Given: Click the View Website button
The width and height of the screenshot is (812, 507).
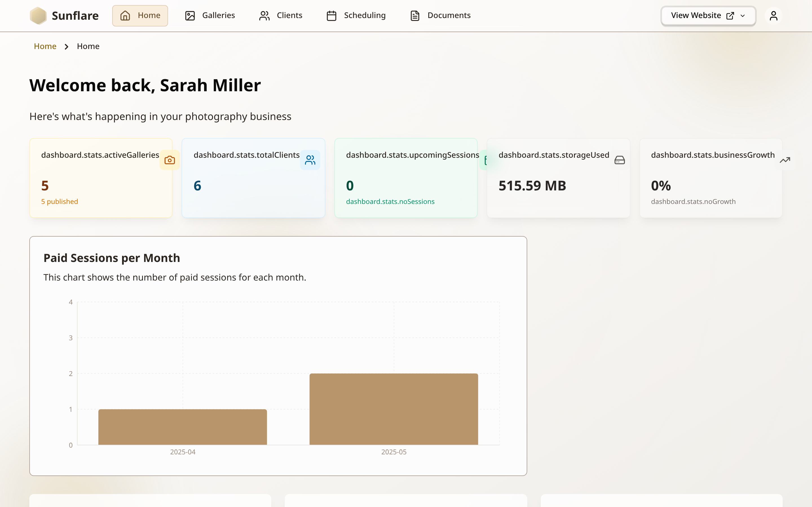Looking at the screenshot, I should (695, 15).
